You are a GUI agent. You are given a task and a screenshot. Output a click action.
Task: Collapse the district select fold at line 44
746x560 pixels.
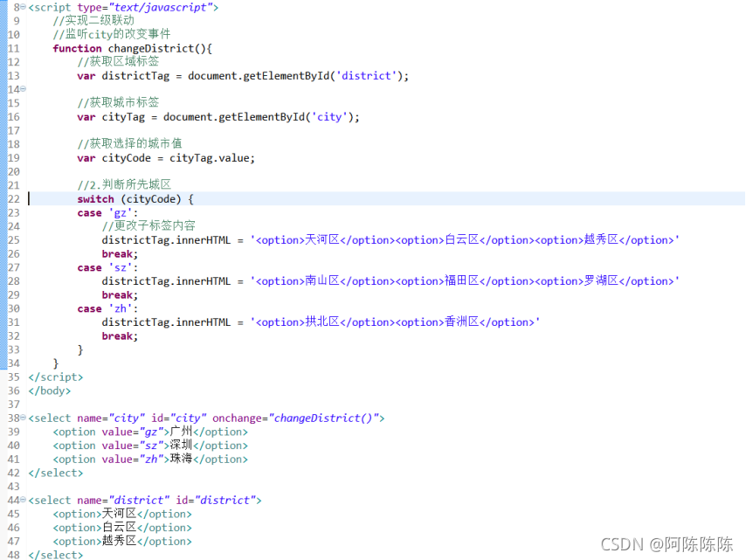coord(23,500)
